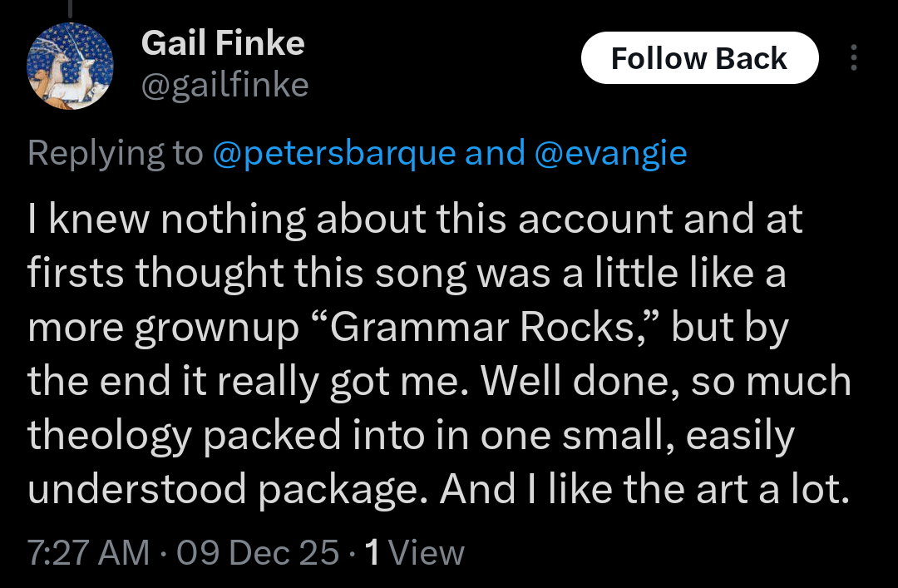Tap the "easily understood package" text
This screenshot has width=898, height=588.
[229, 491]
